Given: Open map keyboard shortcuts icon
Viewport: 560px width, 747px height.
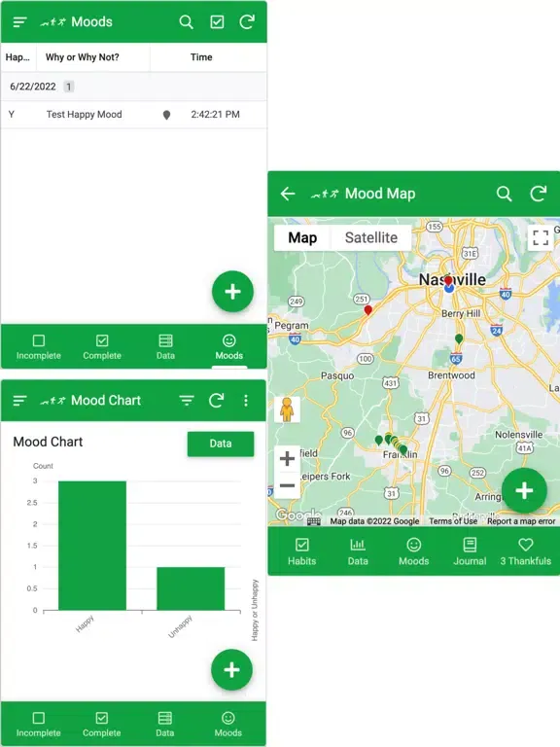Looking at the screenshot, I should (314, 521).
